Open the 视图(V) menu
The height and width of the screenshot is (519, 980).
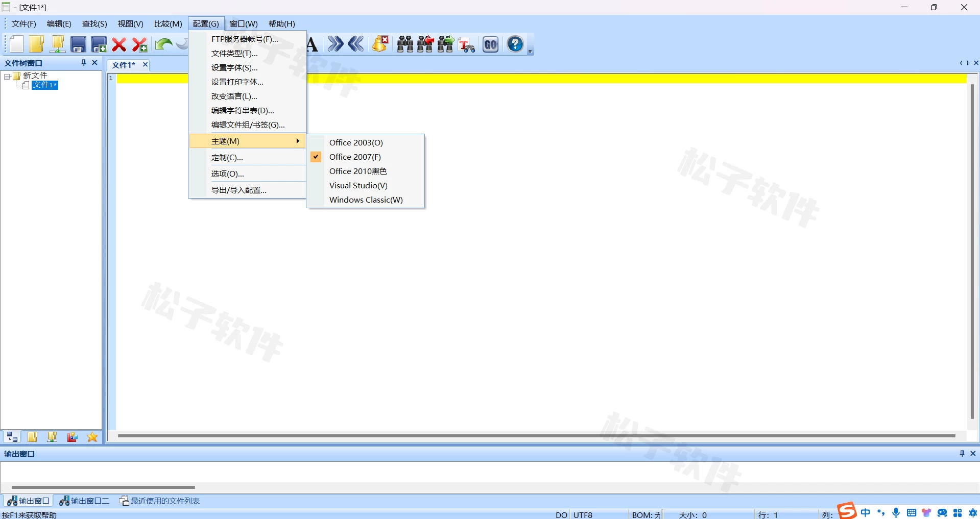point(130,23)
